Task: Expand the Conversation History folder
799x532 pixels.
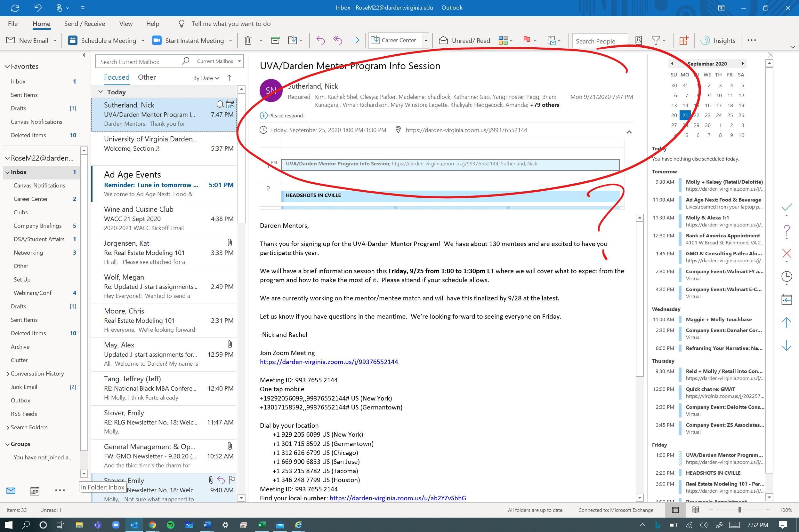Action: pyautogui.click(x=7, y=374)
